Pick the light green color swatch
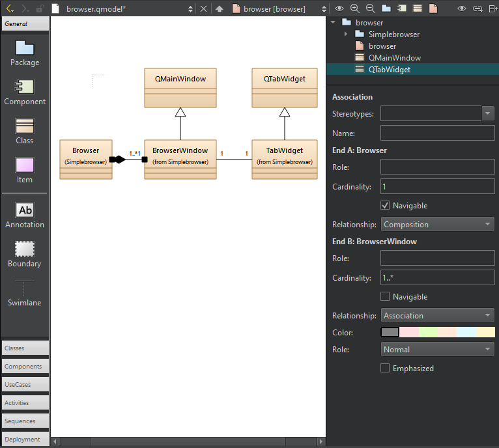Screen dimensions: 499x448 click(428, 333)
